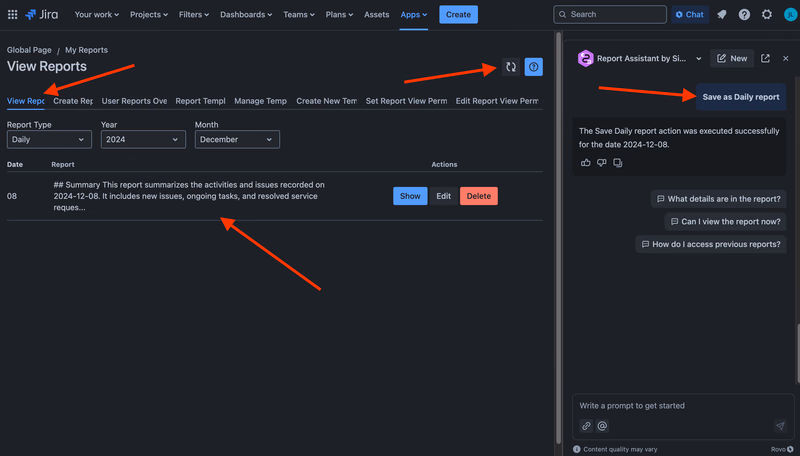The height and width of the screenshot is (456, 800).
Task: Open the Year dropdown showing 2024
Action: pos(143,139)
